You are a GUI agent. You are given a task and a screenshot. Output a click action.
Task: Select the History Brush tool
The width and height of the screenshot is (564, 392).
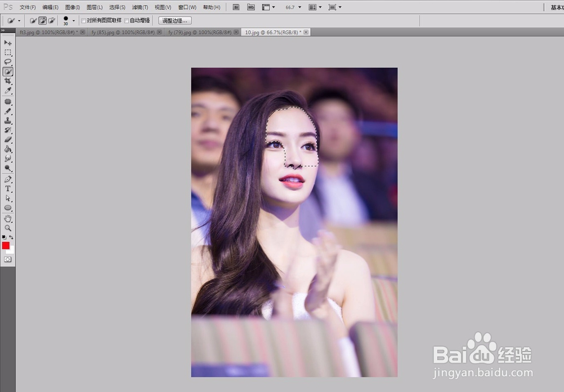[7, 130]
